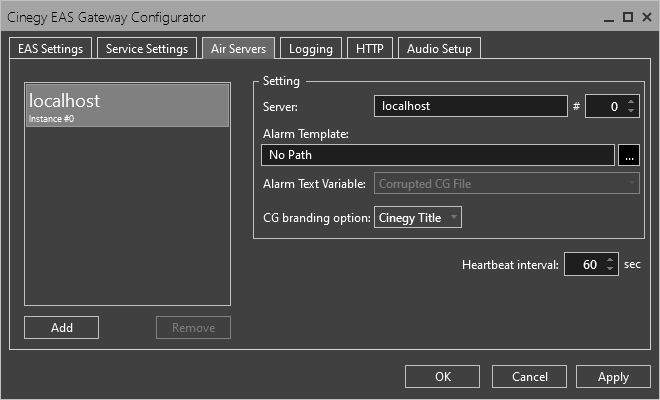This screenshot has width=660, height=400.
Task: Click the browse ellipsis button for Alarm Template
Action: click(x=628, y=155)
